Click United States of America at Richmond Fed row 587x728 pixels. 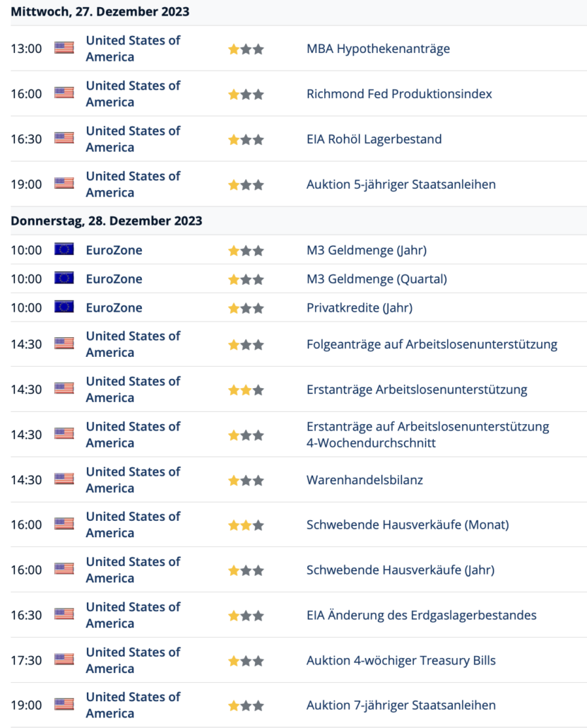pyautogui.click(x=134, y=94)
